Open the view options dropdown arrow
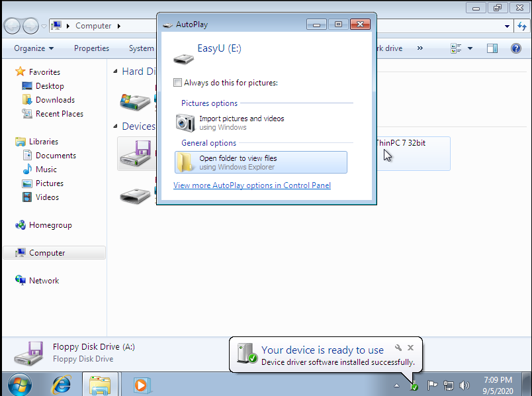 click(x=470, y=48)
